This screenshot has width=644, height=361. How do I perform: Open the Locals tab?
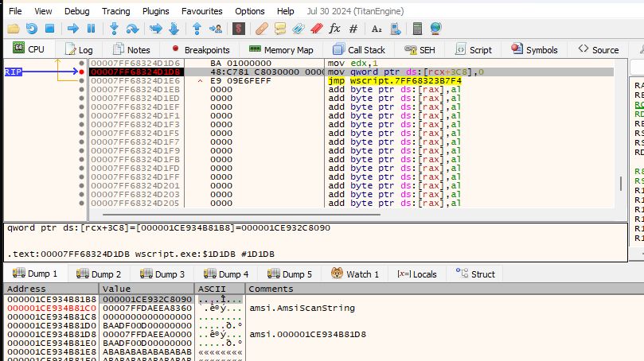[x=416, y=274]
